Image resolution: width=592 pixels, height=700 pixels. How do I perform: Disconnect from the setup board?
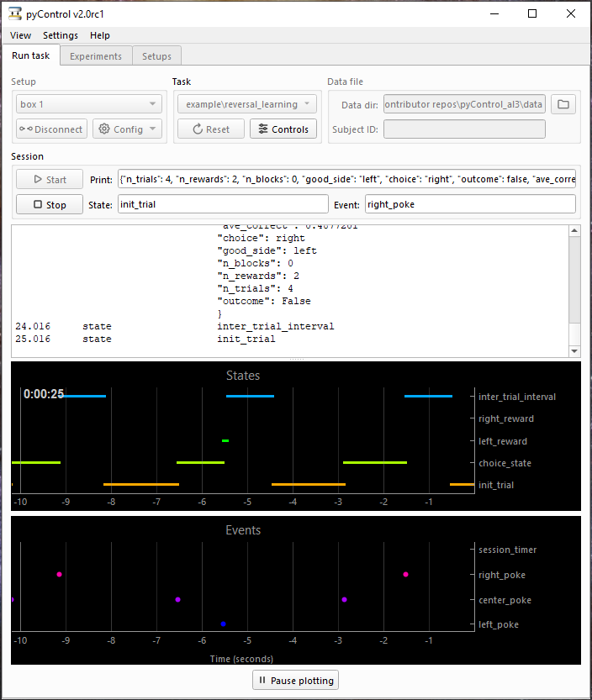tap(51, 129)
